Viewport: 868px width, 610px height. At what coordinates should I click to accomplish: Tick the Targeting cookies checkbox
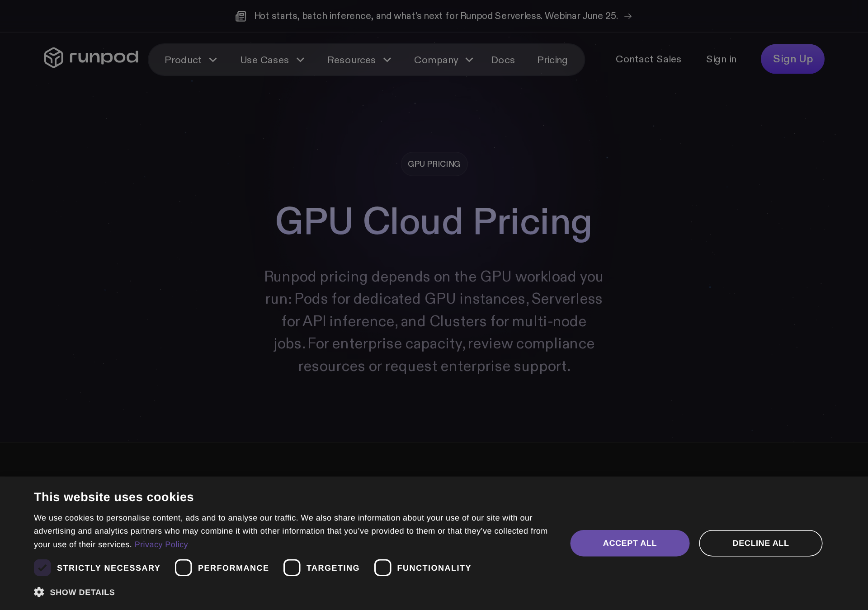point(292,568)
